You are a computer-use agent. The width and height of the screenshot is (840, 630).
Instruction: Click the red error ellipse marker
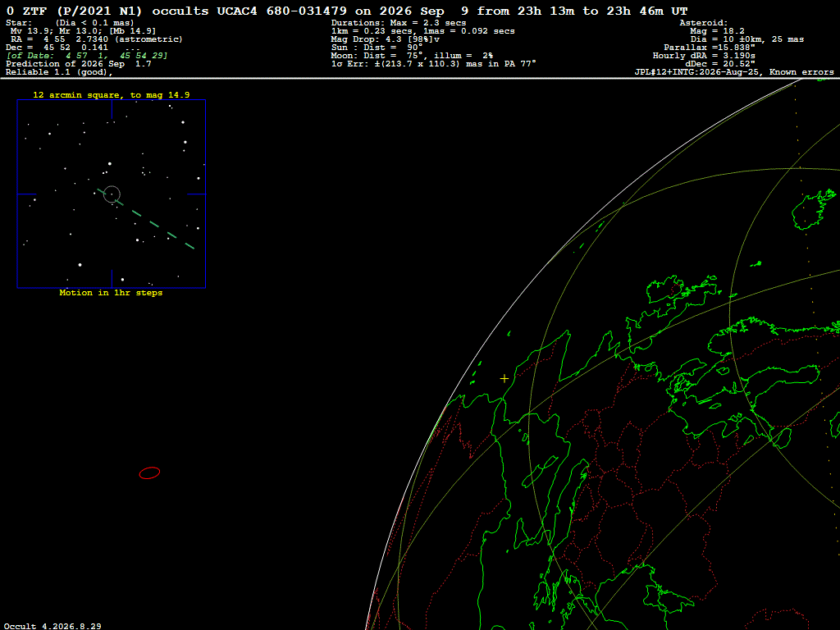point(149,473)
